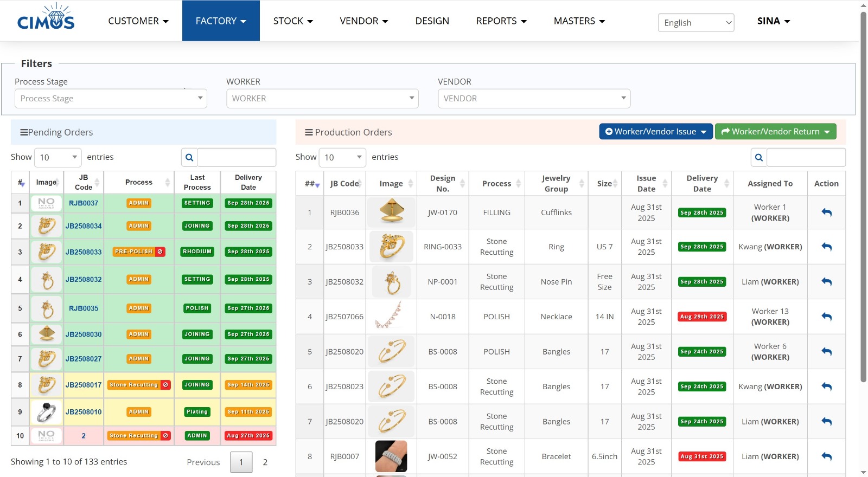This screenshot has width=868, height=477.
Task: Click Pending Orders search magnifier icon
Action: pyautogui.click(x=189, y=157)
